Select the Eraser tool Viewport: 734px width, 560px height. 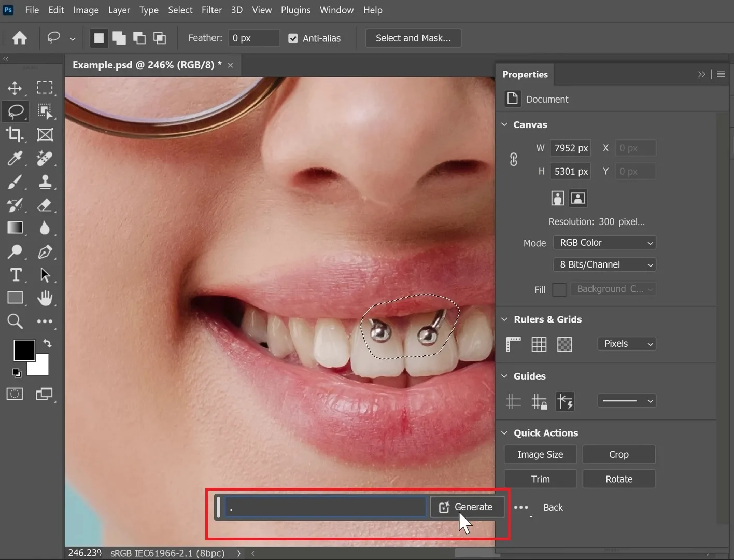(45, 205)
